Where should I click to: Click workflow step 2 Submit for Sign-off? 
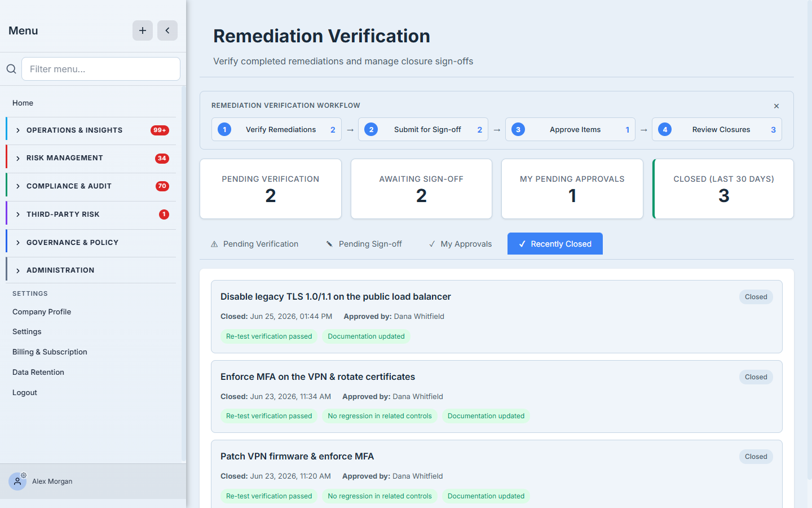point(423,129)
